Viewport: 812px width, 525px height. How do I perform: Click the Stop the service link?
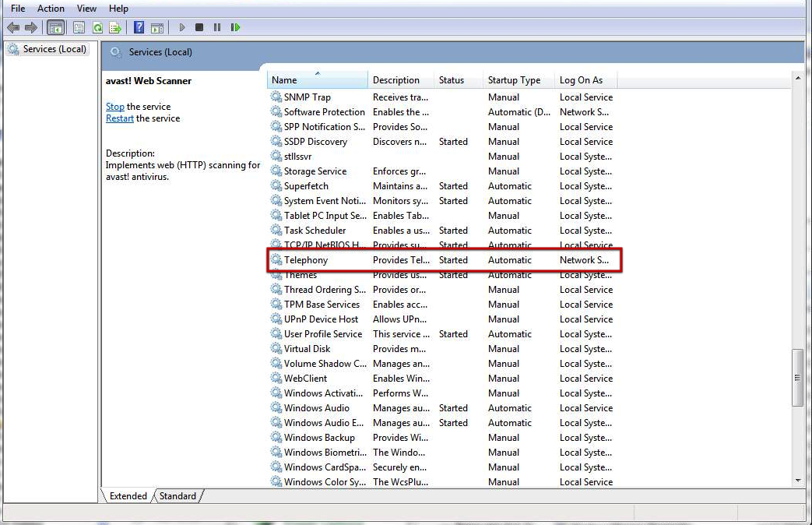114,107
